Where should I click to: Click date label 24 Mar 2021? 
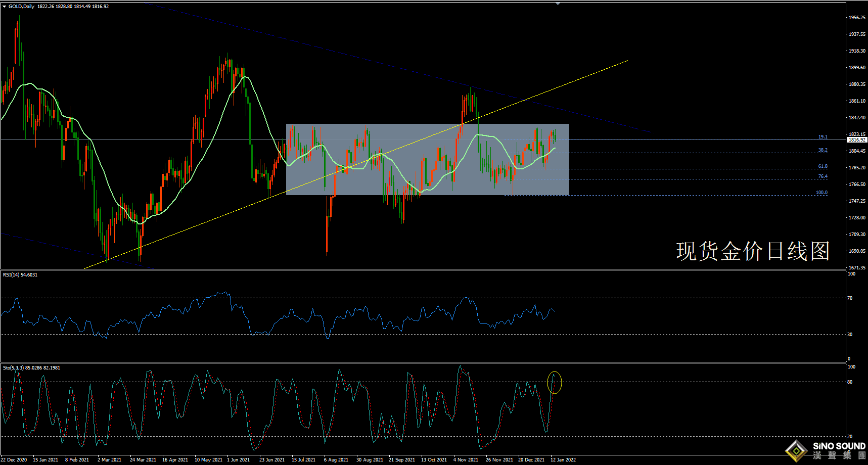(143, 460)
